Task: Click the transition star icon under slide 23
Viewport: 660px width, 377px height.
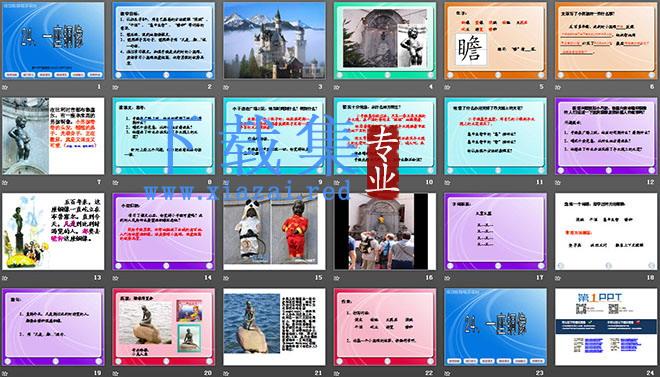Action: [448, 373]
